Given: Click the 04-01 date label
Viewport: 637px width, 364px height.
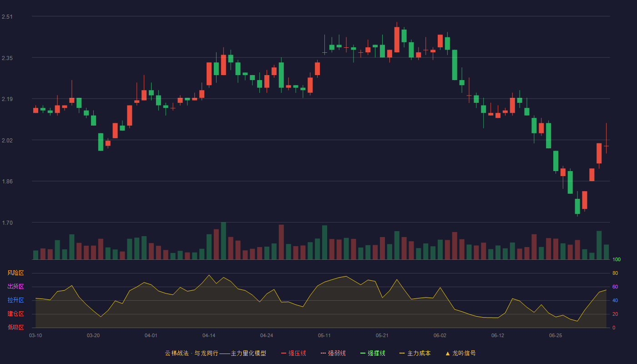Looking at the screenshot, I should [151, 335].
